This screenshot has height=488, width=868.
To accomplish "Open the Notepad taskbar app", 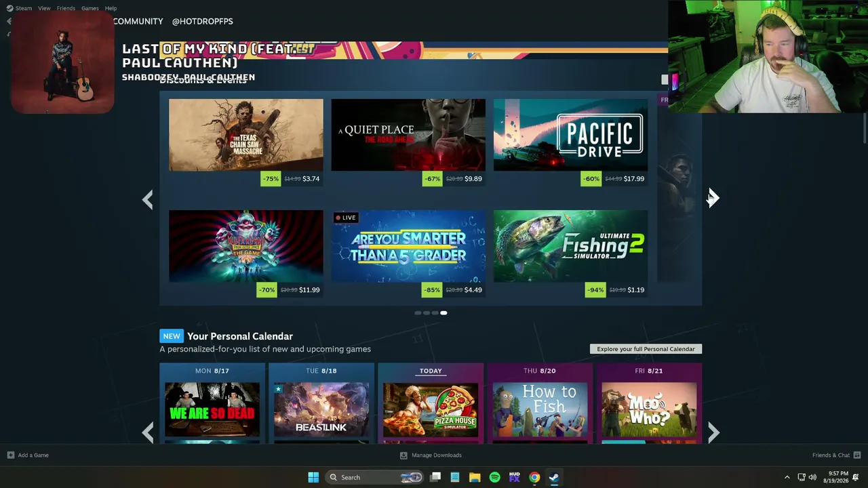I will coord(455,477).
